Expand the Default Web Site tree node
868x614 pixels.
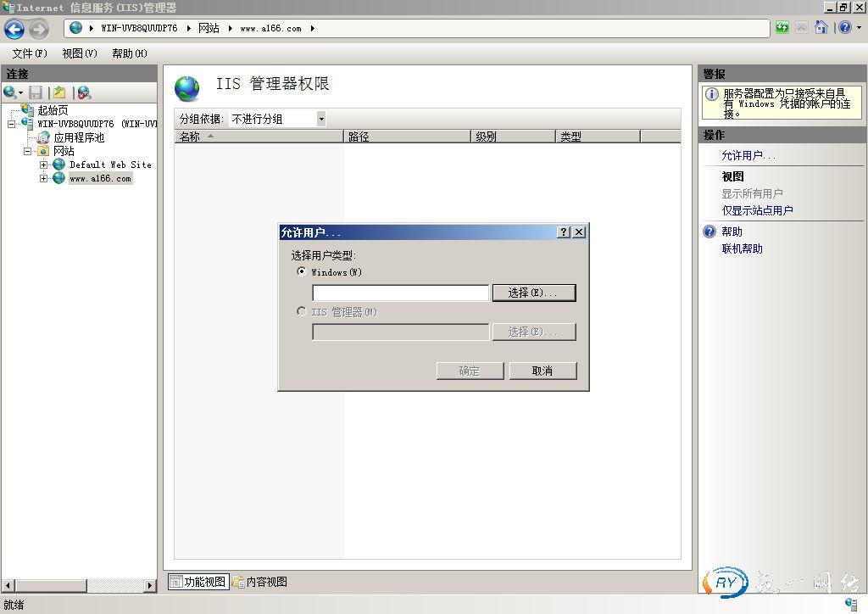click(x=44, y=165)
